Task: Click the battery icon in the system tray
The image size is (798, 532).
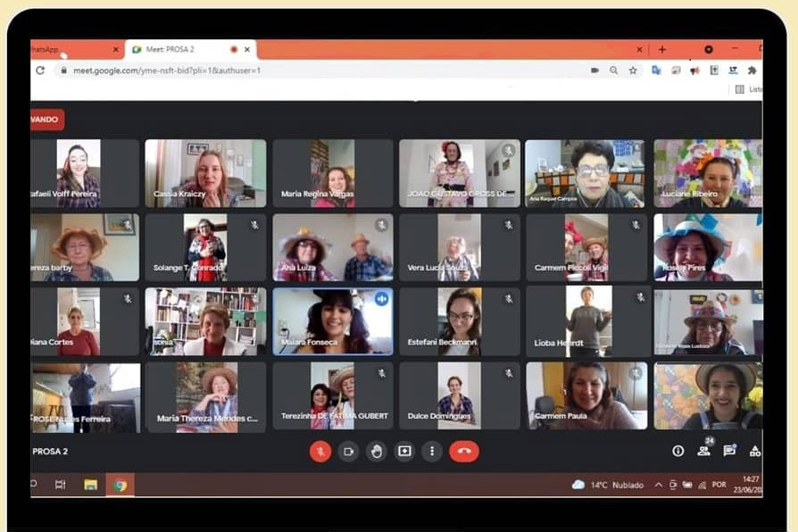Action: pos(687,485)
